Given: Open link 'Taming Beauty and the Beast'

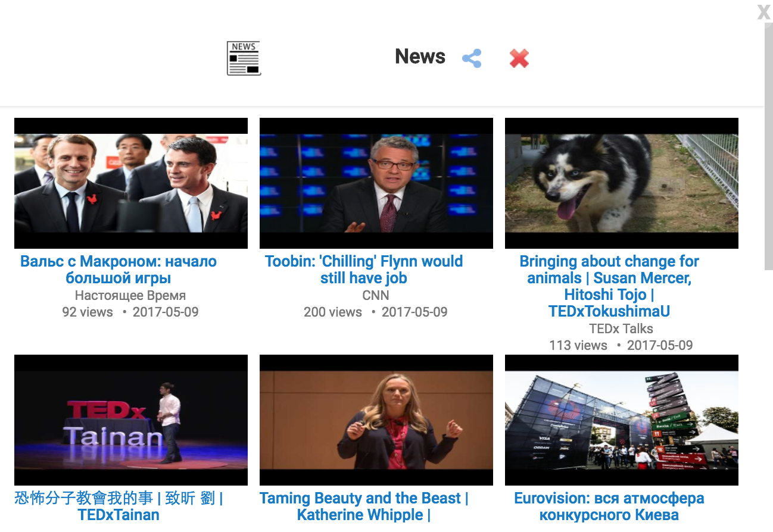Looking at the screenshot, I should (x=364, y=506).
